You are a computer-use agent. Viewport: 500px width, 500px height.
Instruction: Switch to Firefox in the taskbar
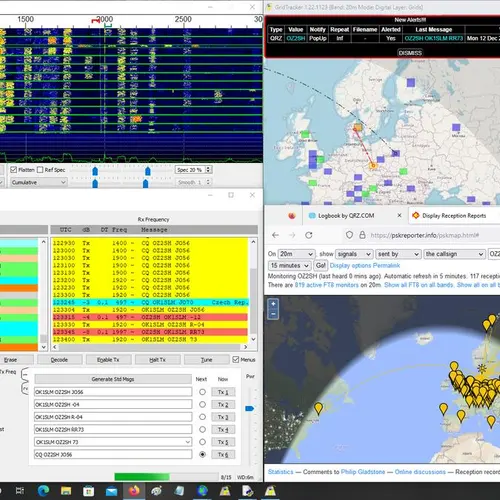tap(134, 491)
